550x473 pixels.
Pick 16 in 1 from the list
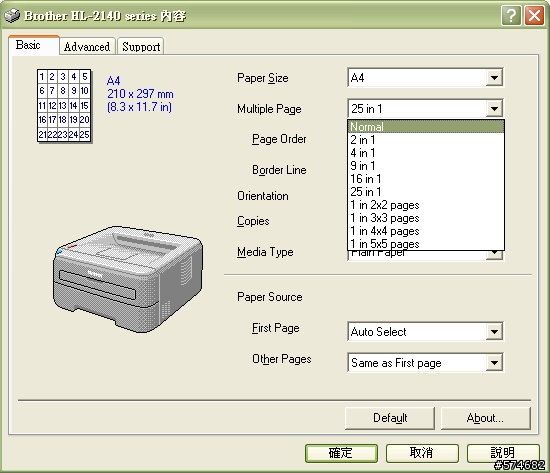click(426, 179)
